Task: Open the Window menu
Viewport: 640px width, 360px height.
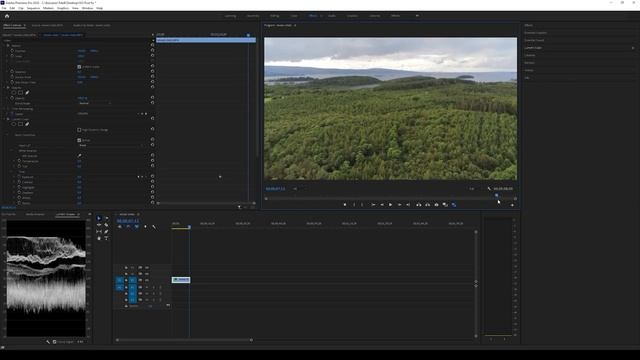Action: pyautogui.click(x=87, y=8)
